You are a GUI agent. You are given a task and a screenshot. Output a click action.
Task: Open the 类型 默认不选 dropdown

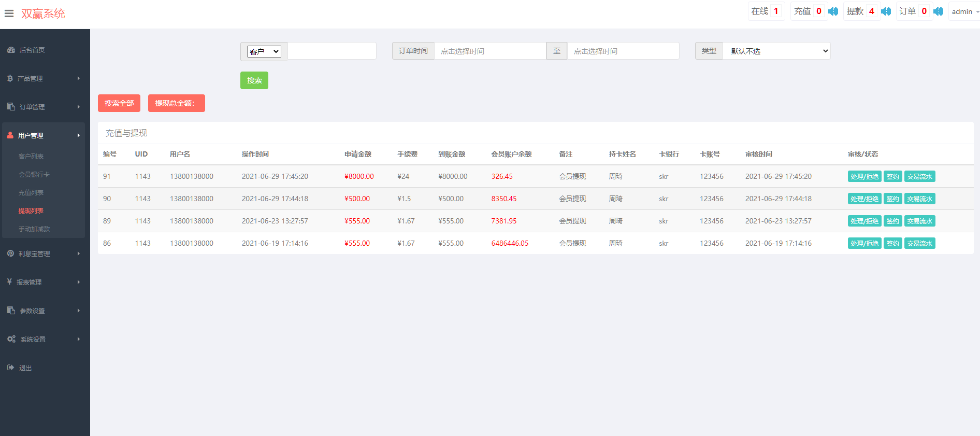pyautogui.click(x=776, y=51)
